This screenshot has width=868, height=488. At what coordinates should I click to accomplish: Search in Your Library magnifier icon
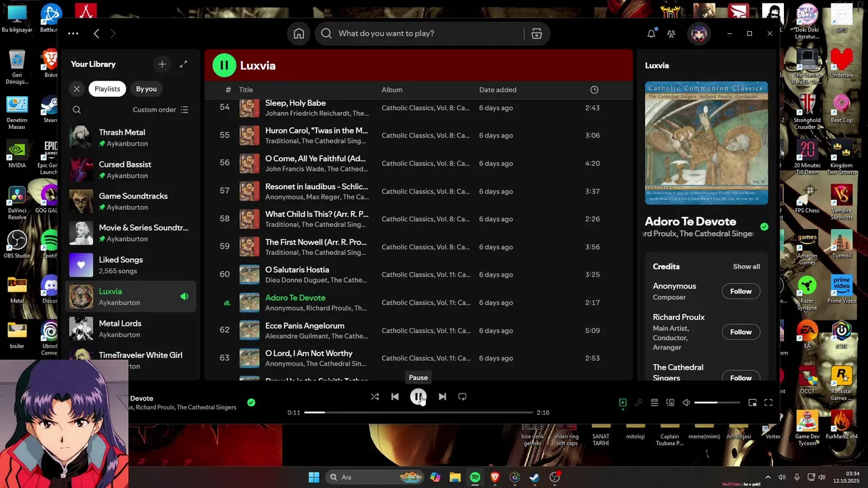click(77, 110)
